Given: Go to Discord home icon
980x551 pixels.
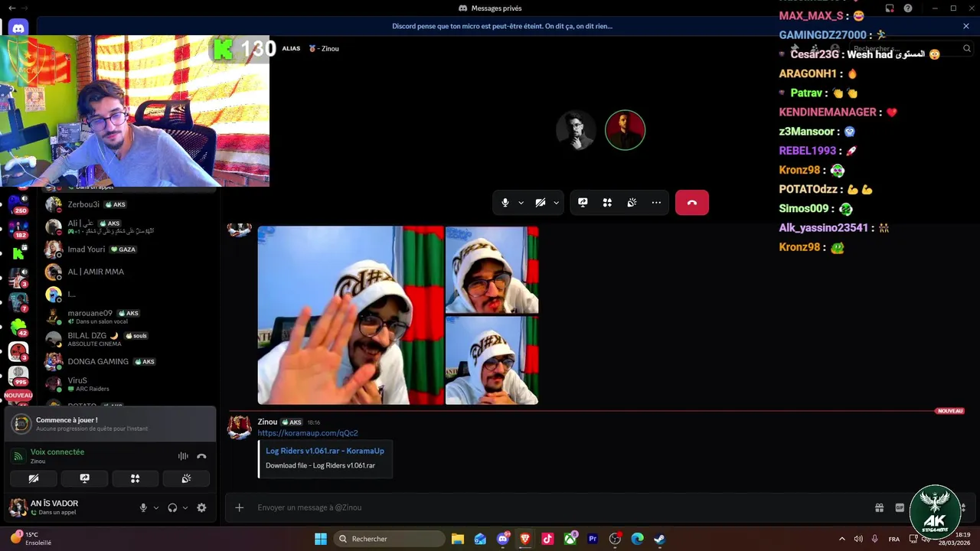Looking at the screenshot, I should click(x=18, y=28).
